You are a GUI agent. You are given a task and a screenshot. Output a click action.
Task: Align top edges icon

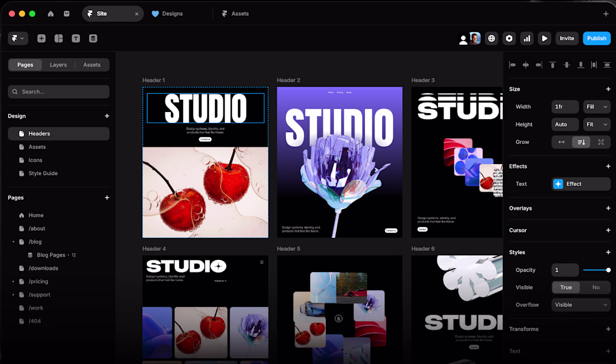(553, 65)
